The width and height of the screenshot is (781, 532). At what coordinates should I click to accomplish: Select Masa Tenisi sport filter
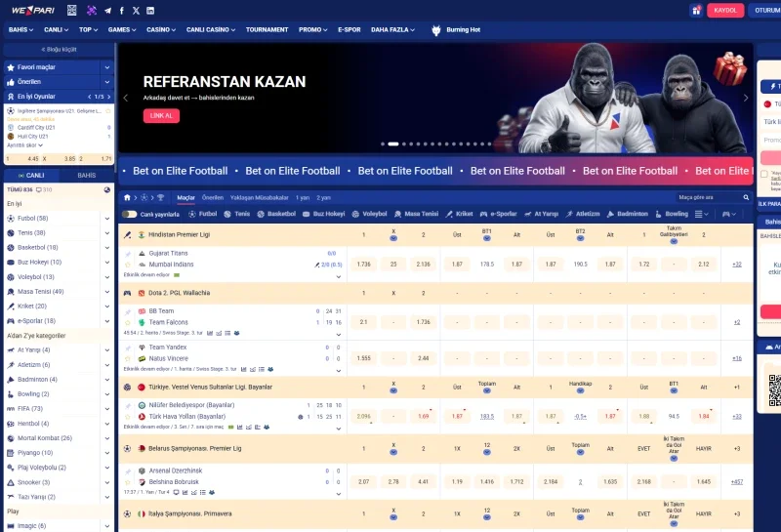point(416,214)
